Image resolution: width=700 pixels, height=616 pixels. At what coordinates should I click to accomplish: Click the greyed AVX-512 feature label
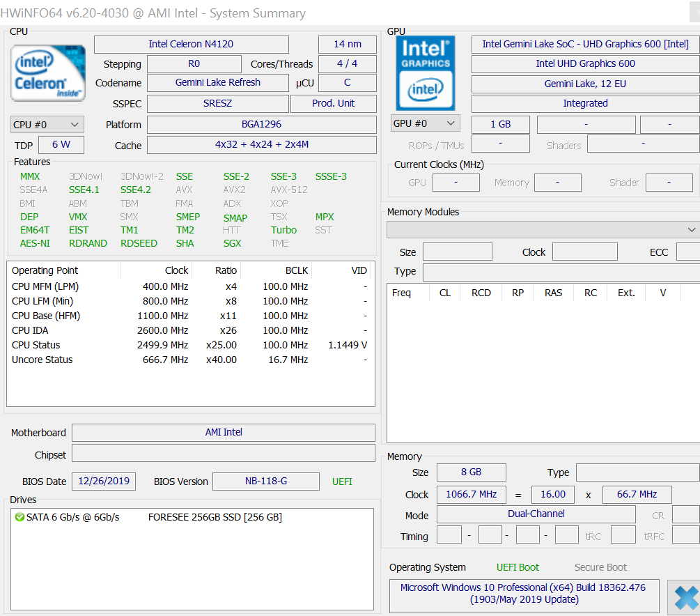tap(289, 190)
